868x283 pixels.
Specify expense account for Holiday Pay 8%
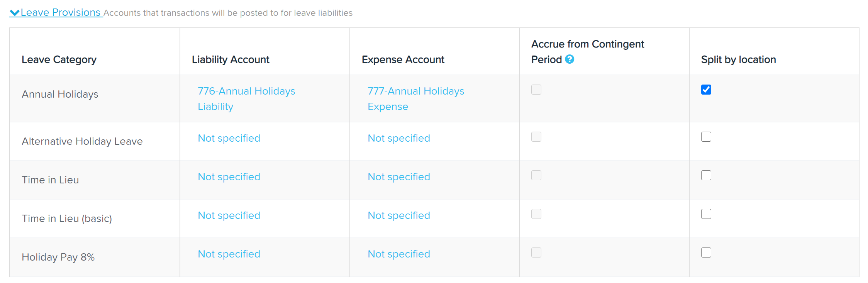pyautogui.click(x=399, y=254)
